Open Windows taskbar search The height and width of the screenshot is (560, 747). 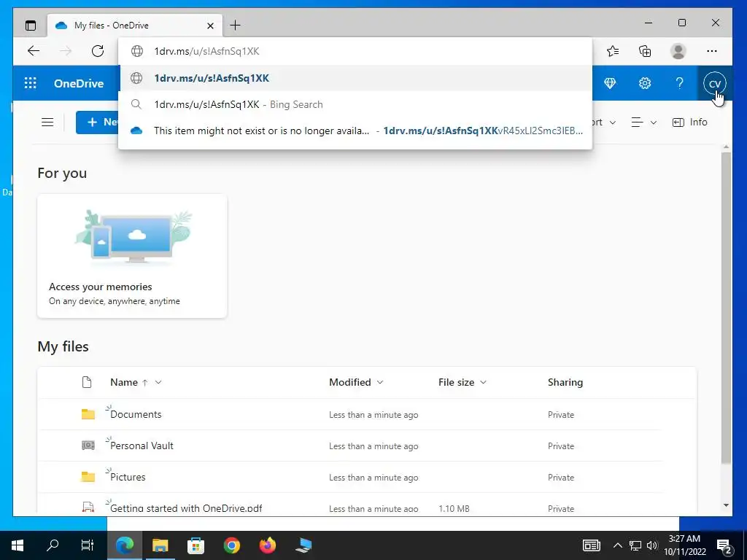tap(53, 545)
